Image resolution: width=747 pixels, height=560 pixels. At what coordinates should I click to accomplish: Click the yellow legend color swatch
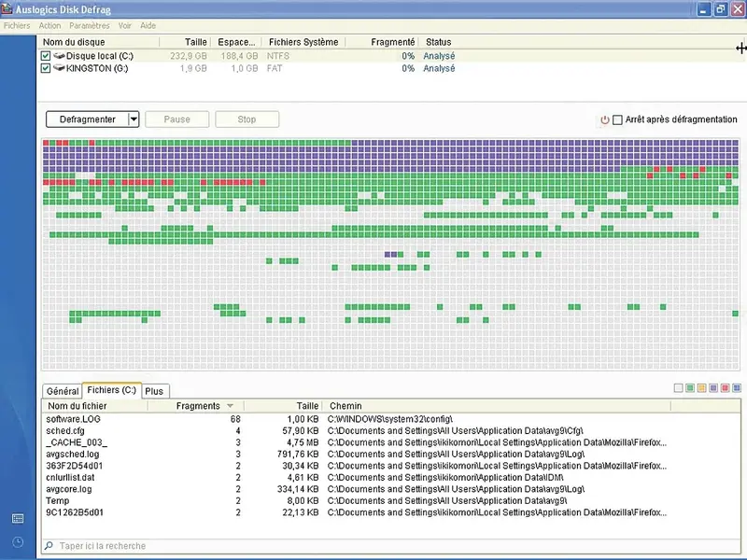coord(702,388)
